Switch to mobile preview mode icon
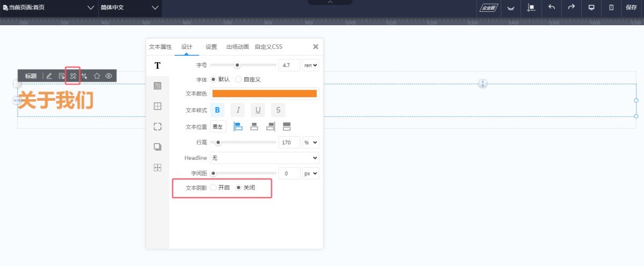The height and width of the screenshot is (266, 644). [611, 8]
